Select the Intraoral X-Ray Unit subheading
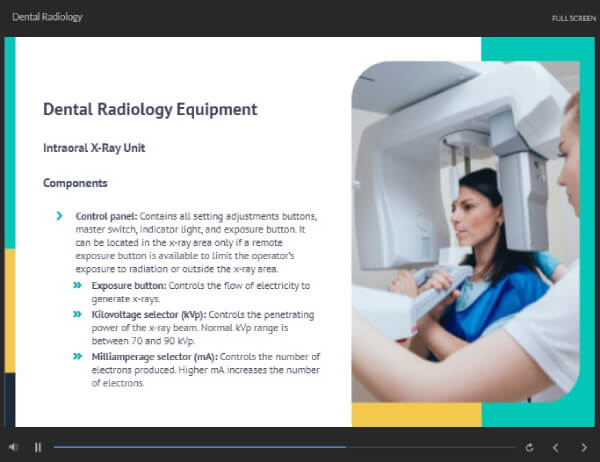The image size is (600, 462). tap(94, 148)
